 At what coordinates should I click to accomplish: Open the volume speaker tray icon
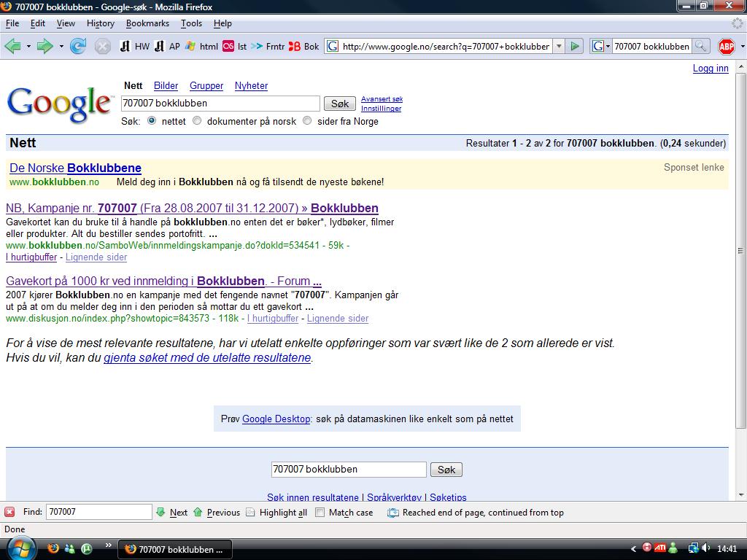(706, 548)
